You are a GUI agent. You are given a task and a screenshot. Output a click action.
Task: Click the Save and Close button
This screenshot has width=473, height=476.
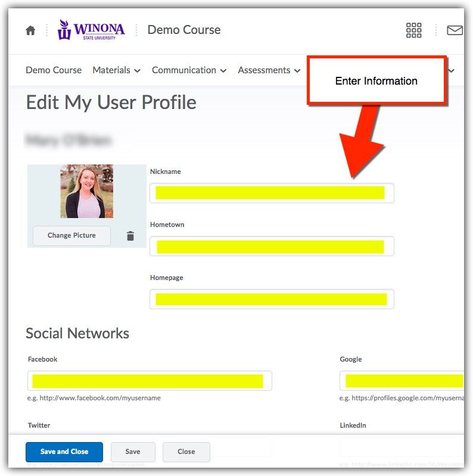tap(64, 452)
